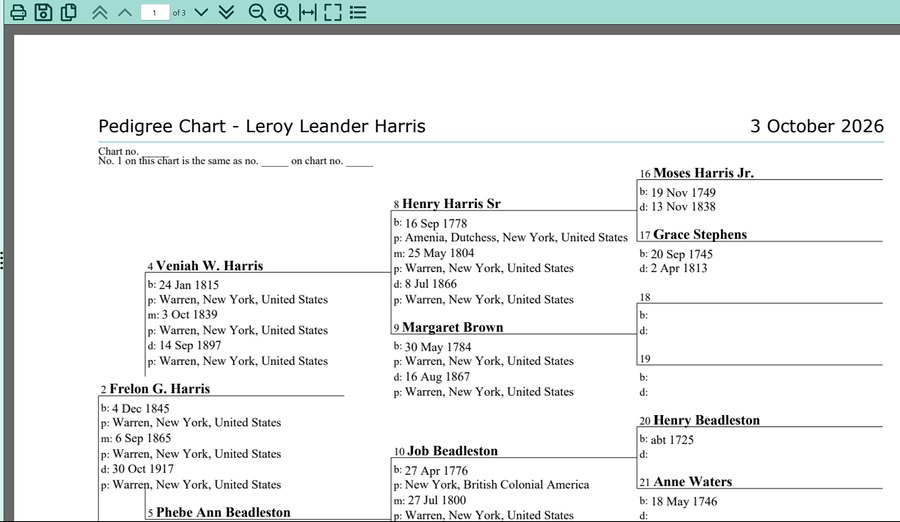Click the death date 8 Jul 1866
Screen dimensions: 900x522
pos(431,284)
